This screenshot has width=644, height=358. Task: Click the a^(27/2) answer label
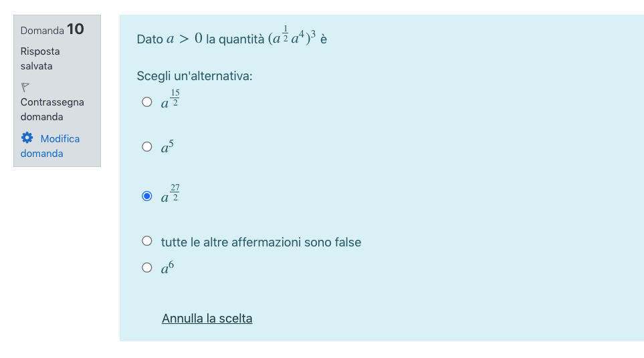tap(170, 194)
